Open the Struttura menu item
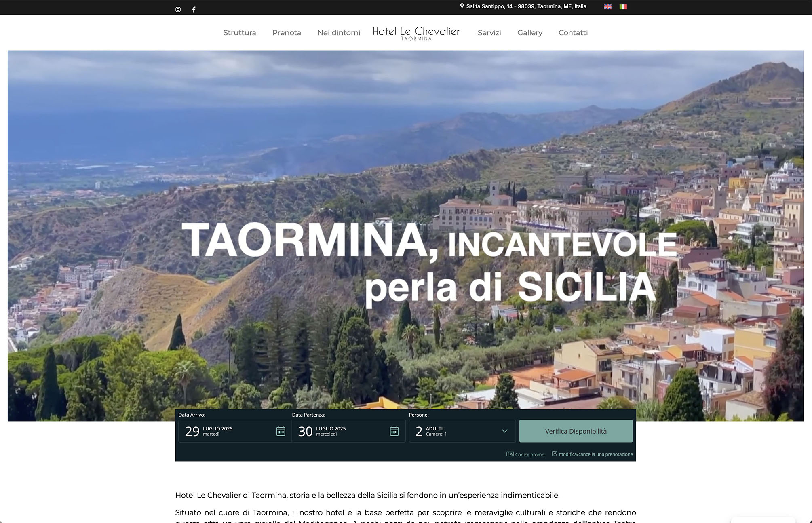This screenshot has height=523, width=812. 239,33
